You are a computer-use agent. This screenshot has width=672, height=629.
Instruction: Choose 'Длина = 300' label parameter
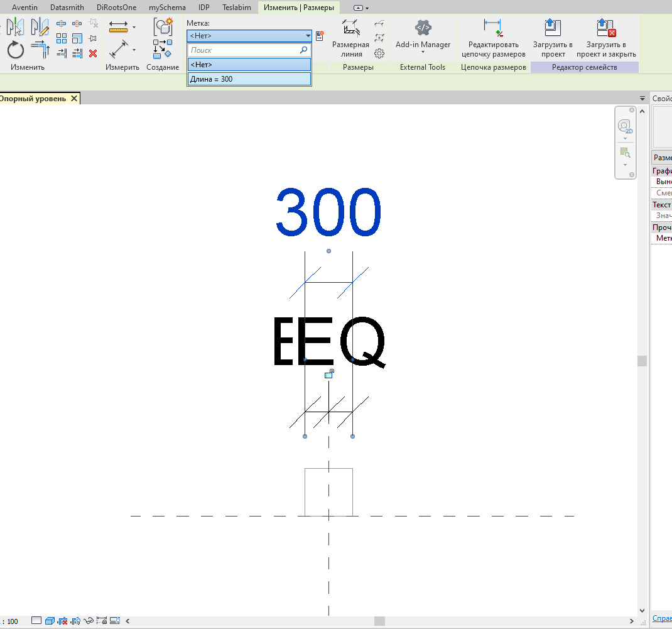point(249,79)
